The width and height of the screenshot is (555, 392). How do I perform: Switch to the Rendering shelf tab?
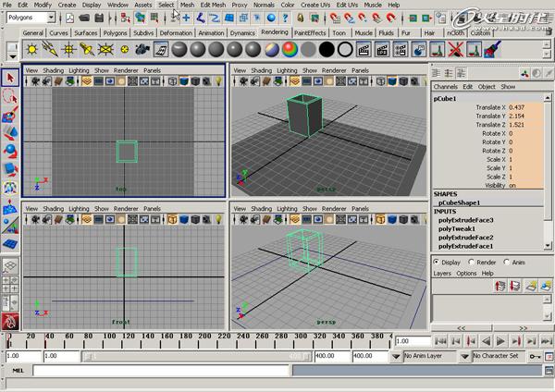(x=275, y=32)
